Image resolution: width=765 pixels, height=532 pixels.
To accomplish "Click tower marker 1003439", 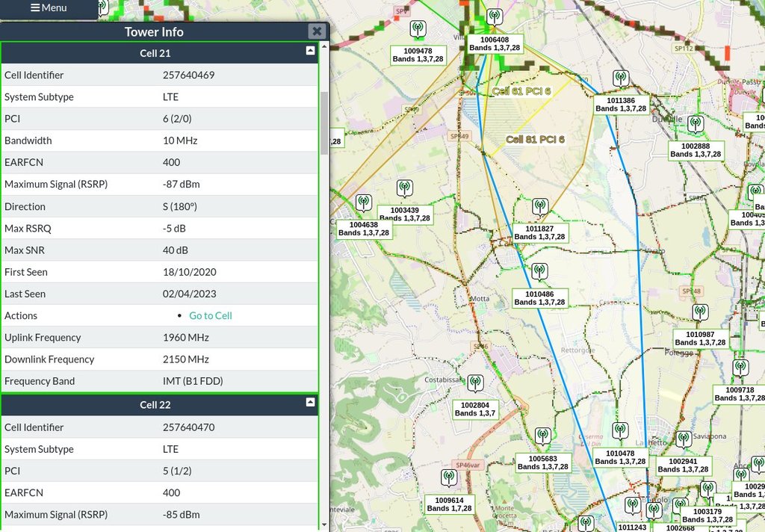I will pyautogui.click(x=404, y=188).
